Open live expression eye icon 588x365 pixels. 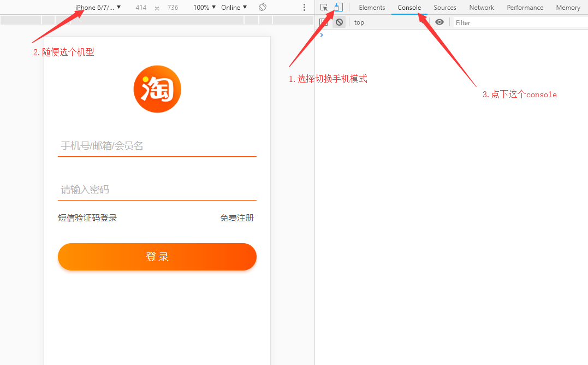point(439,22)
